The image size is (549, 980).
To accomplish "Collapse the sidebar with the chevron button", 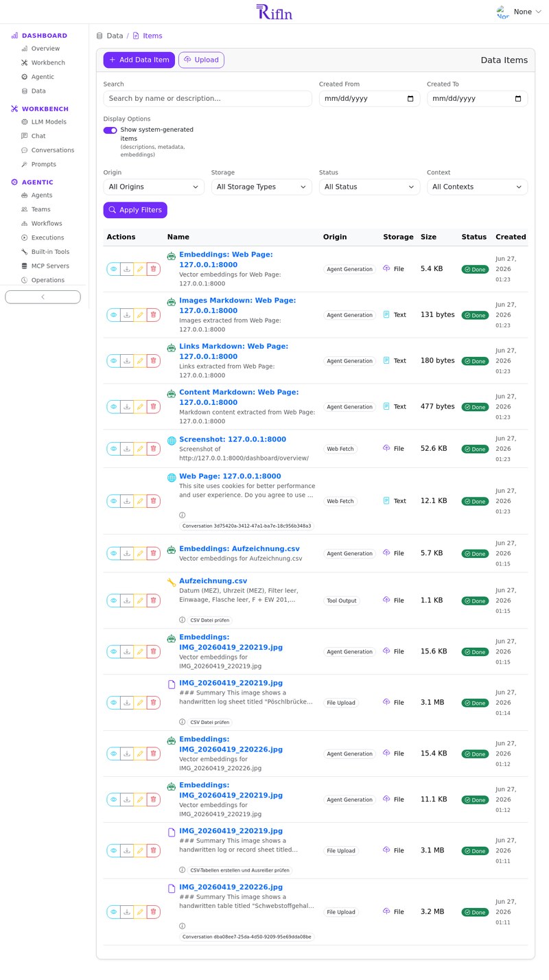I will coord(43,297).
